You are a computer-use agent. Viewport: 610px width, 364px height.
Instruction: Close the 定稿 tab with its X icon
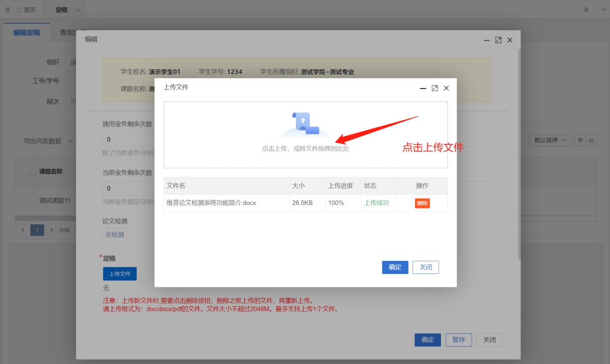pyautogui.click(x=78, y=10)
